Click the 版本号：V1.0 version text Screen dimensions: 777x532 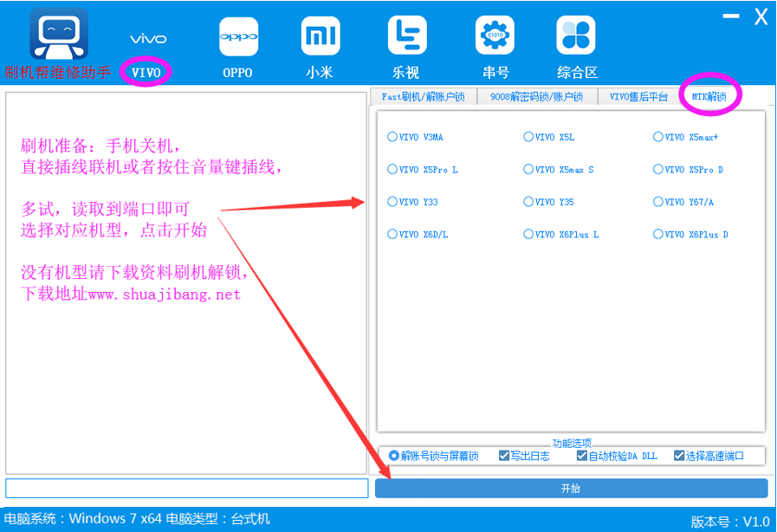click(730, 522)
